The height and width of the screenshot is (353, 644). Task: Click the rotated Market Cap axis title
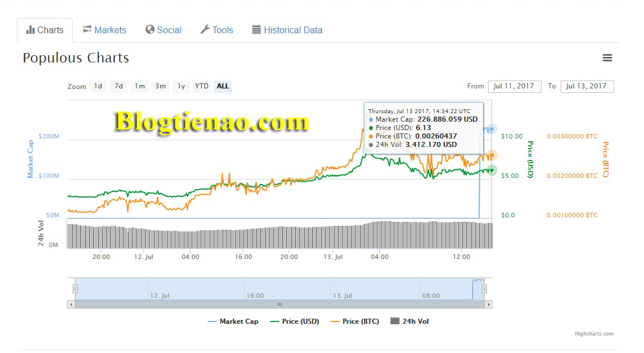[30, 159]
